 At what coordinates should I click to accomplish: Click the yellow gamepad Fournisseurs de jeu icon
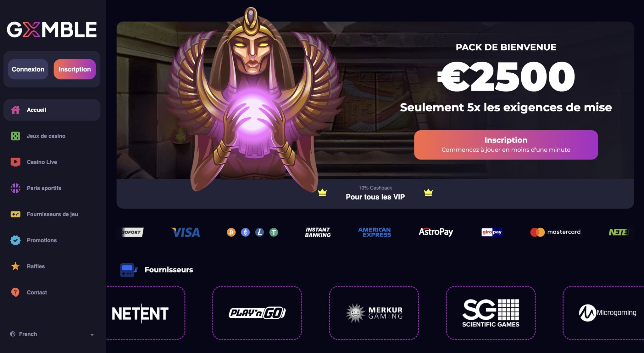point(15,214)
